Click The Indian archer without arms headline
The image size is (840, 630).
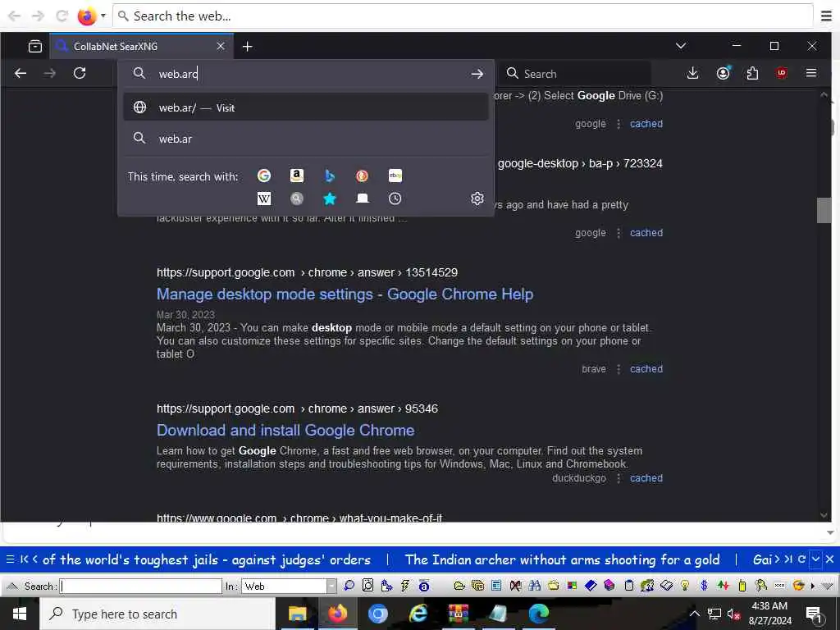[562, 559]
